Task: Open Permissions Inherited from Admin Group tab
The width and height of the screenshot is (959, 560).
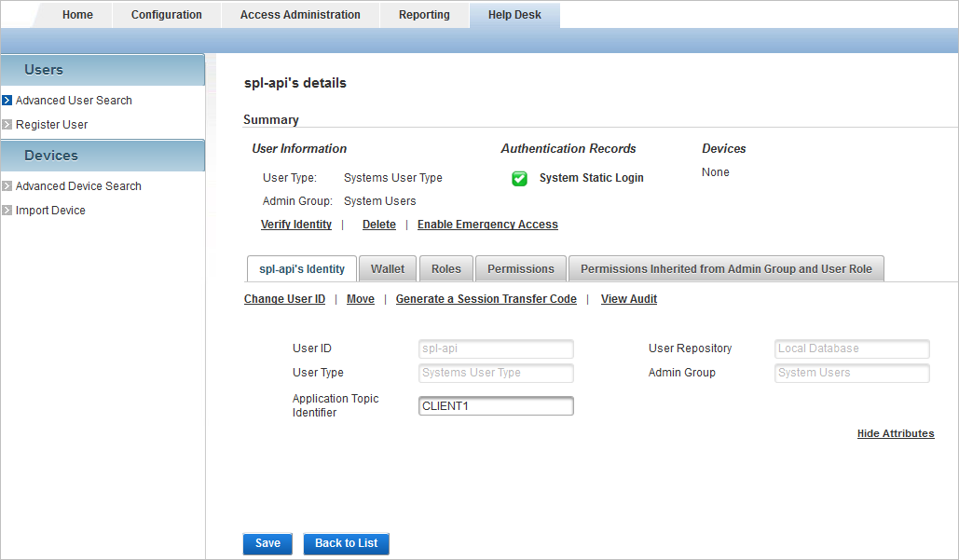Action: click(726, 269)
